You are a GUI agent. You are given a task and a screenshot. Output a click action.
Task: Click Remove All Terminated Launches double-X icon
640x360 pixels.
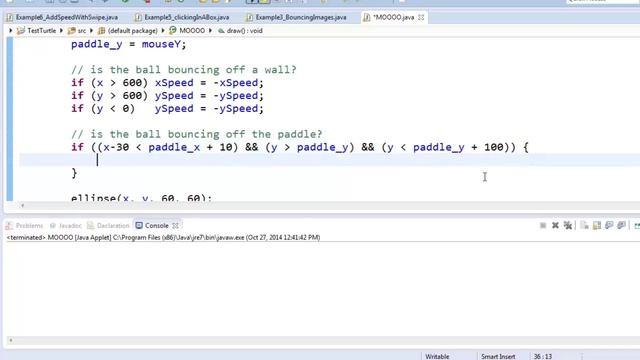[567, 225]
